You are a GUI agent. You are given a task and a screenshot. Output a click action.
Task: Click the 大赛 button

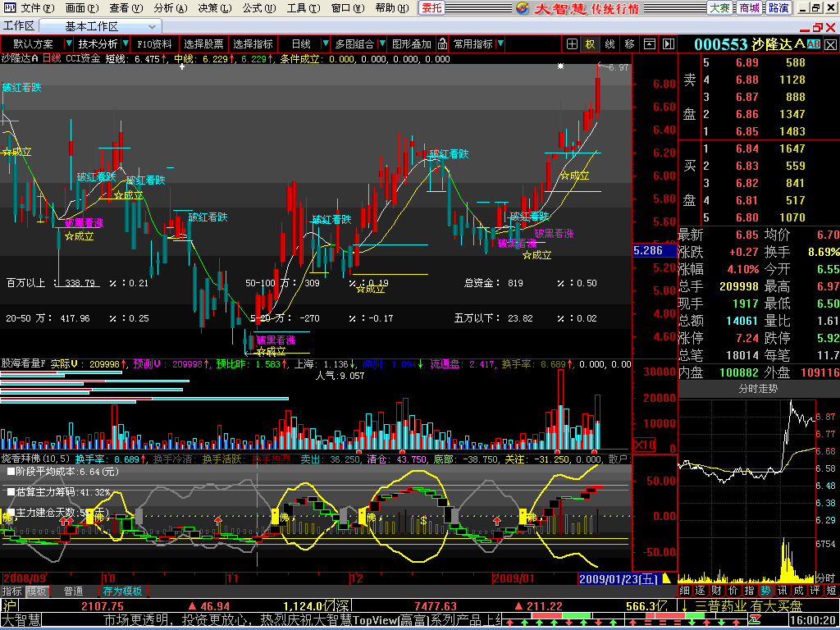pyautogui.click(x=719, y=8)
